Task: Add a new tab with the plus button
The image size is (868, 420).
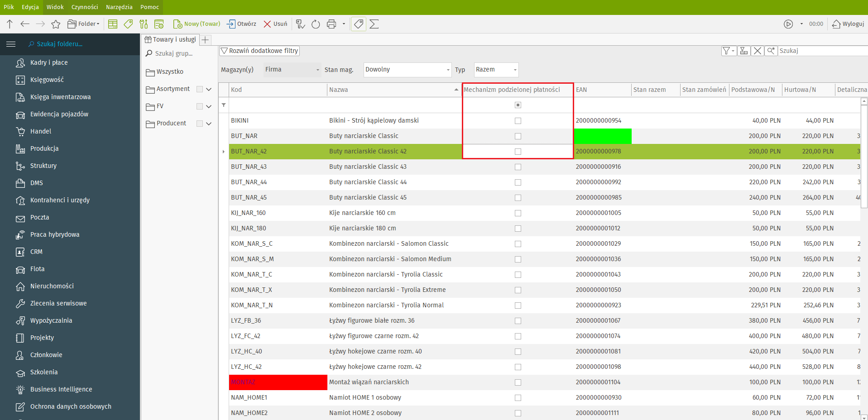Action: coord(206,40)
